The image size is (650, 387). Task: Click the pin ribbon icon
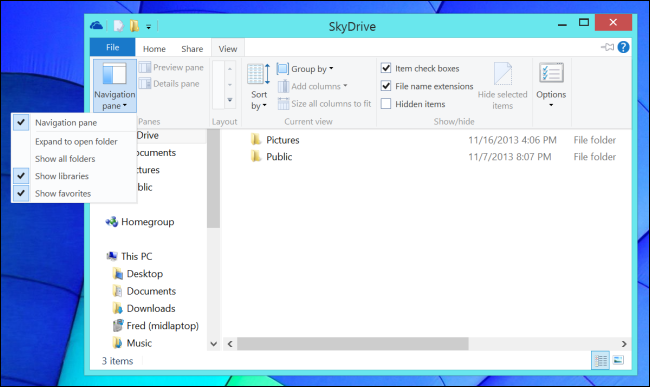click(x=607, y=47)
